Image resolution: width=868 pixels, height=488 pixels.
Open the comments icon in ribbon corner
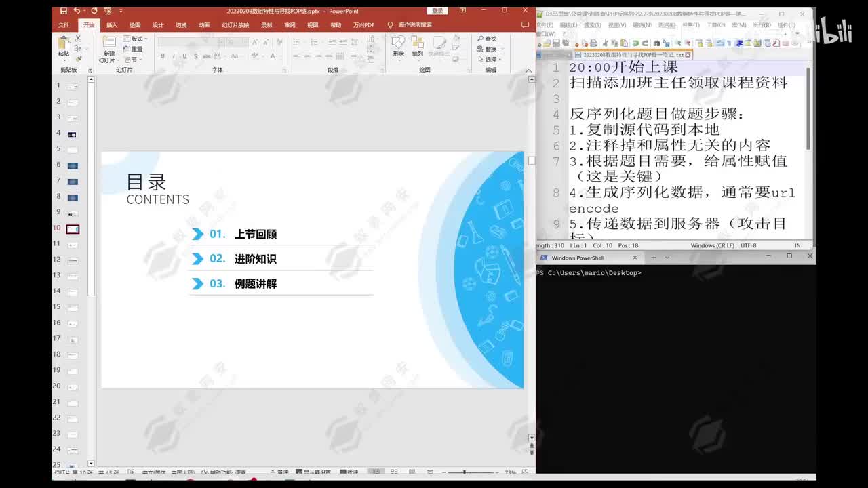pos(525,25)
